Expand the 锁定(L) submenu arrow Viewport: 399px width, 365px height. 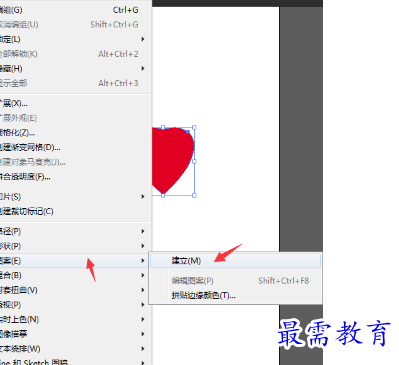tap(143, 39)
